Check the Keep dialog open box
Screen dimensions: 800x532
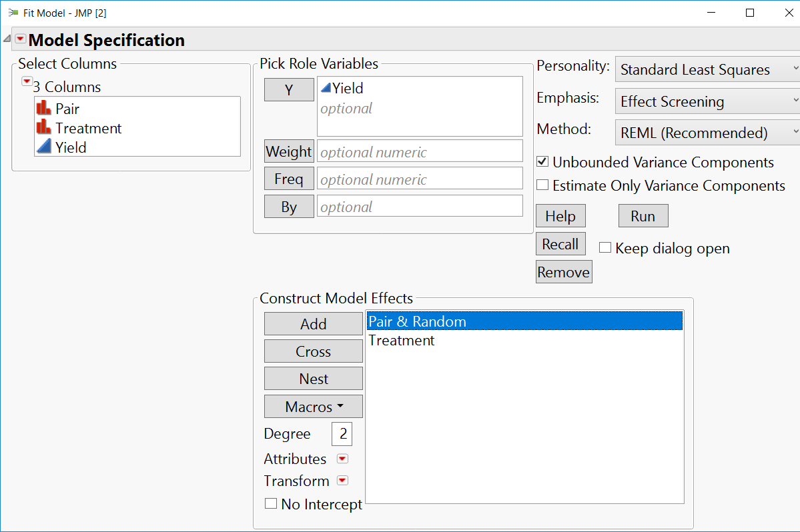605,248
